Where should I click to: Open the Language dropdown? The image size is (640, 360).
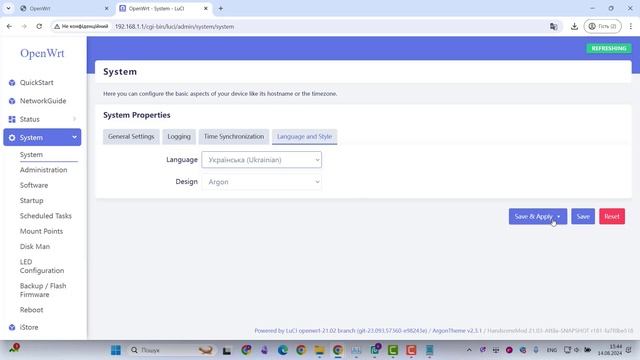click(262, 160)
